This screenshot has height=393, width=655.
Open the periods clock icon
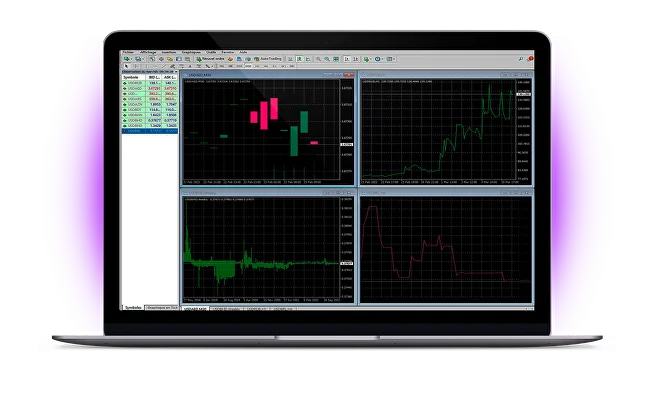click(377, 59)
